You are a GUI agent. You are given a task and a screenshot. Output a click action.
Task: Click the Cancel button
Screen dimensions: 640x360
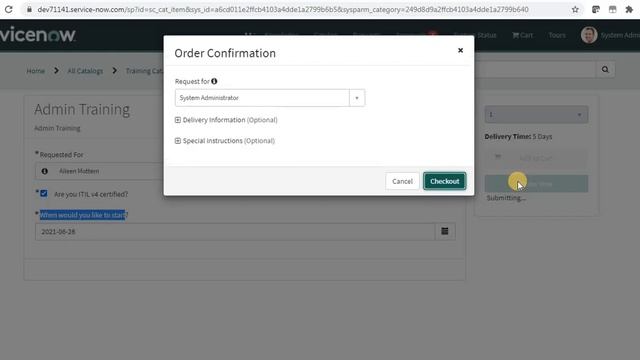[x=402, y=181]
